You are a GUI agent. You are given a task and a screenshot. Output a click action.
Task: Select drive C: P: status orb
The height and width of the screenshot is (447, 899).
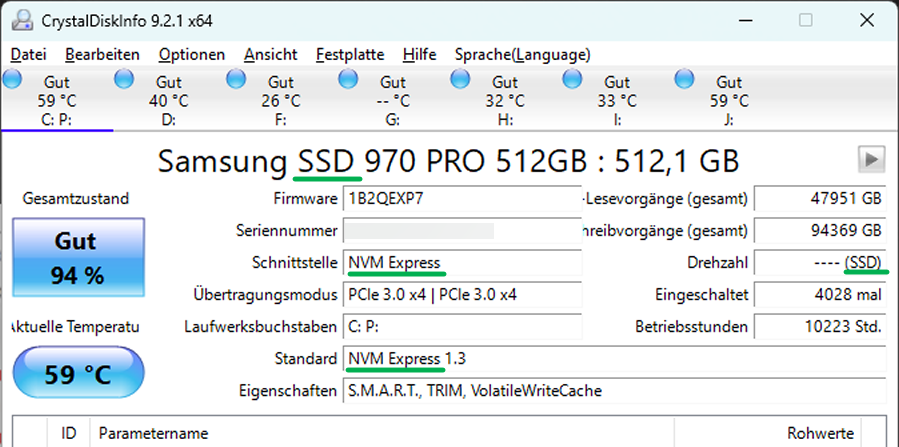(11, 79)
